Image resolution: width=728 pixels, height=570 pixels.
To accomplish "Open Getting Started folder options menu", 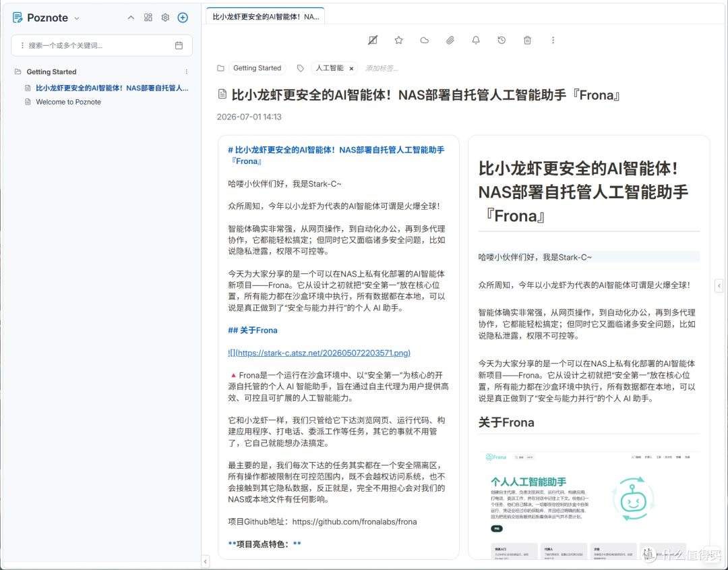I will [x=187, y=72].
